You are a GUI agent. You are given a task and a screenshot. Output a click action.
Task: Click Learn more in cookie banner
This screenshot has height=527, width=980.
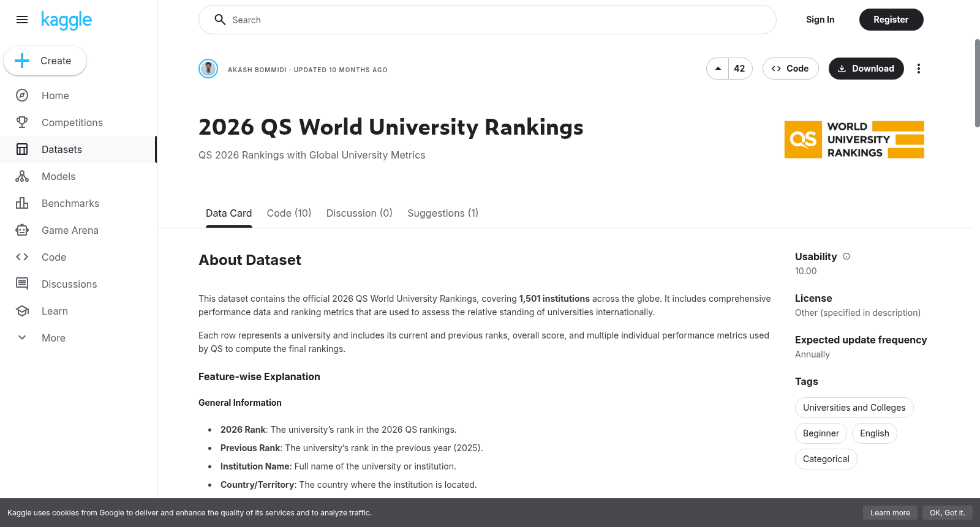click(890, 513)
